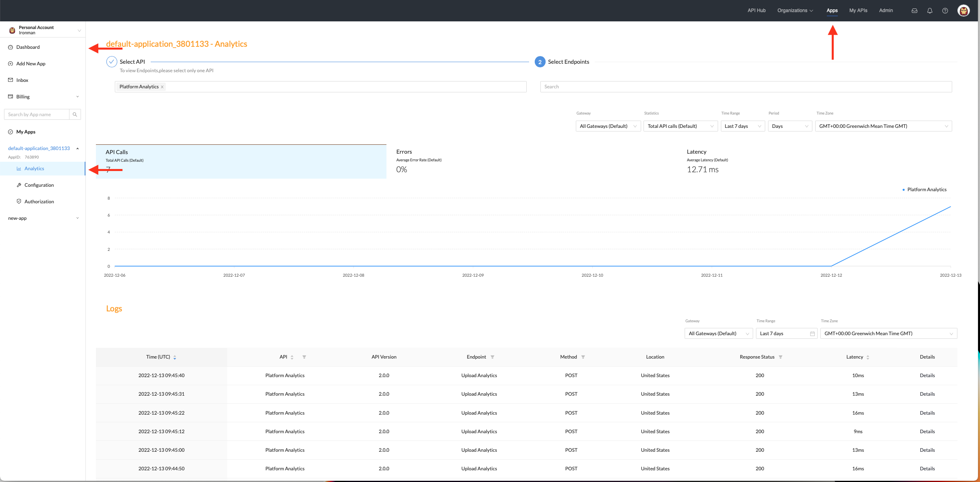Image resolution: width=980 pixels, height=482 pixels.
Task: Click the notification bell icon
Action: pos(930,11)
